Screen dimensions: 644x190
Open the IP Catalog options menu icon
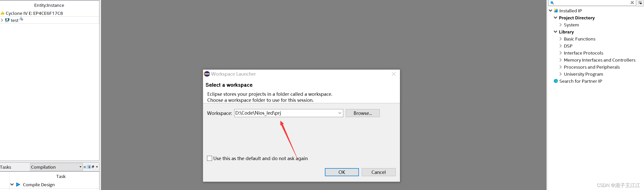coord(640,3)
